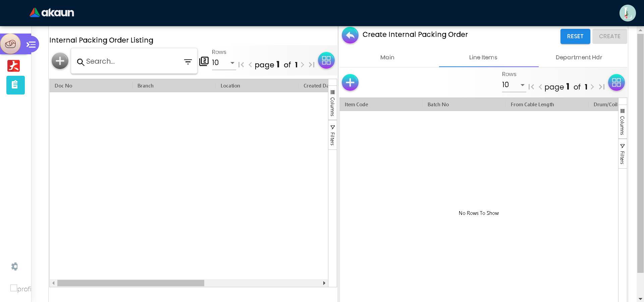644x302 pixels.
Task: Go to previous page in line items
Action: pos(540,87)
